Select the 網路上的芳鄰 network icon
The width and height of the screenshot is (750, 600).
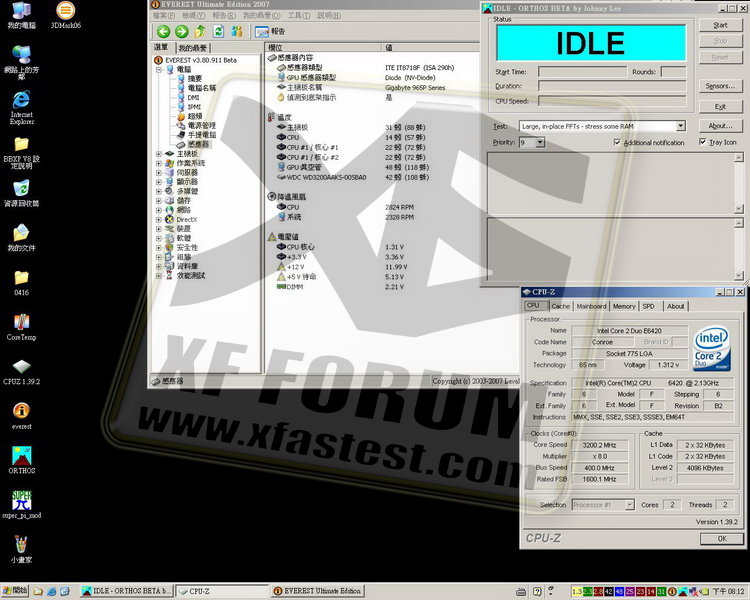(22, 63)
